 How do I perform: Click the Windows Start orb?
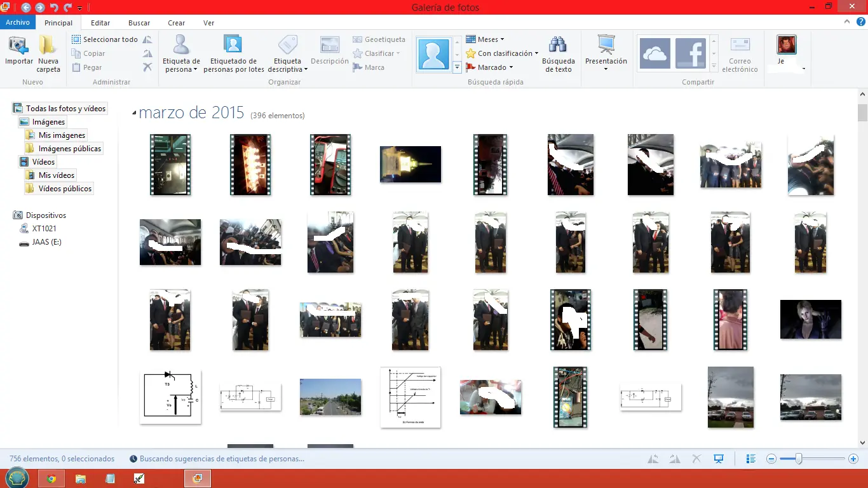(x=17, y=478)
